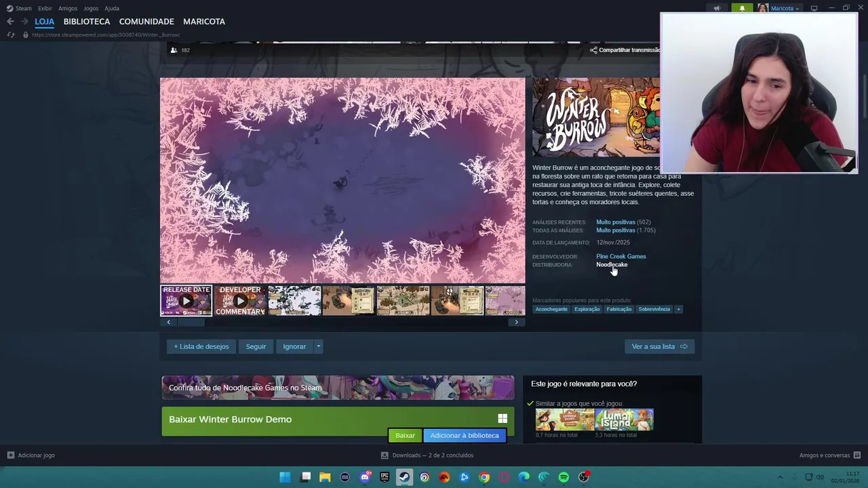Image resolution: width=868 pixels, height=488 pixels.
Task: Open the Luma Island game thumbnail
Action: click(625, 420)
